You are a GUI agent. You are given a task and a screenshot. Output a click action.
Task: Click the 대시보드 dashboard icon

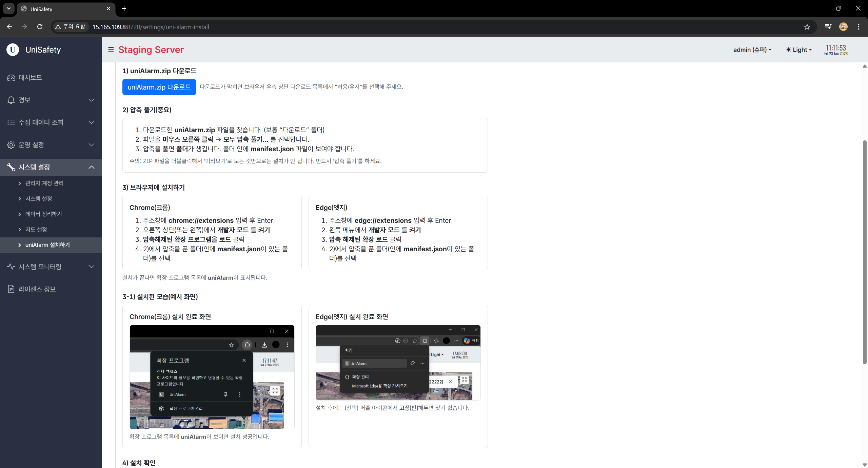11,78
